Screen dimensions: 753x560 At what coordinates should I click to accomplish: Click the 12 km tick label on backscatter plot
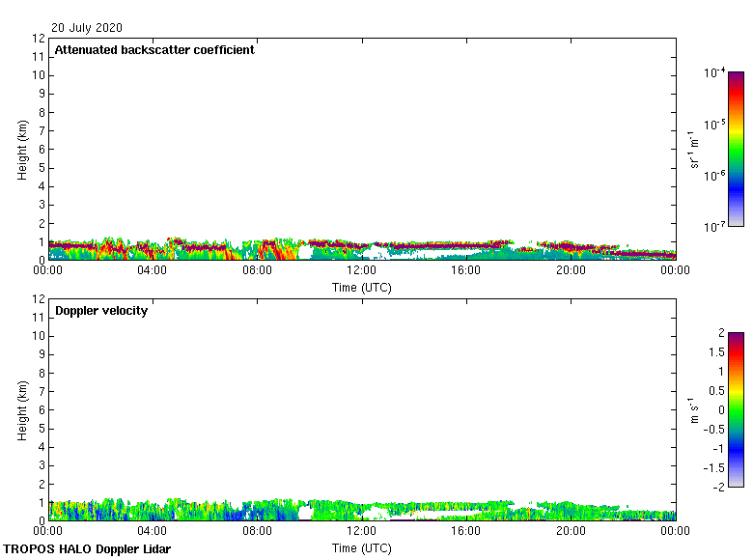pyautogui.click(x=39, y=39)
